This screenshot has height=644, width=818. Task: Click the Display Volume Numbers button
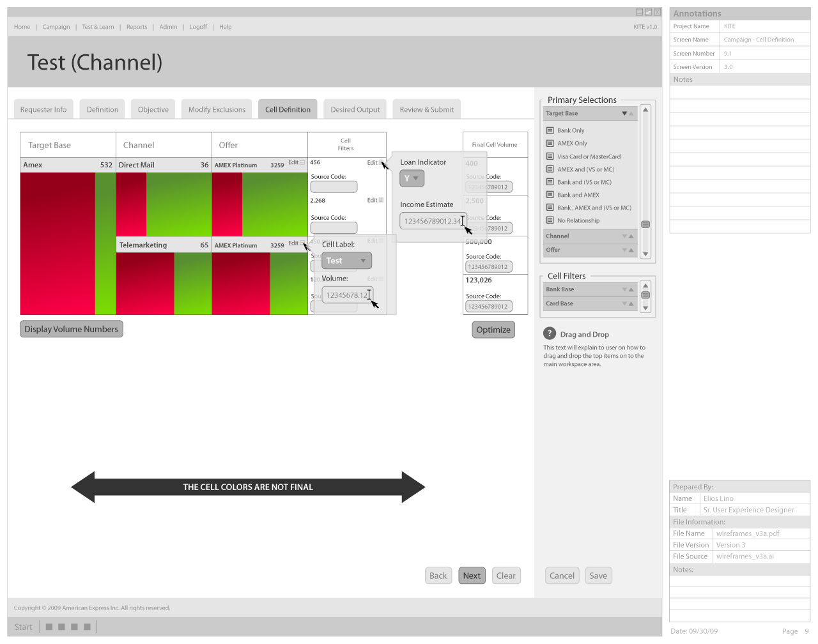72,330
